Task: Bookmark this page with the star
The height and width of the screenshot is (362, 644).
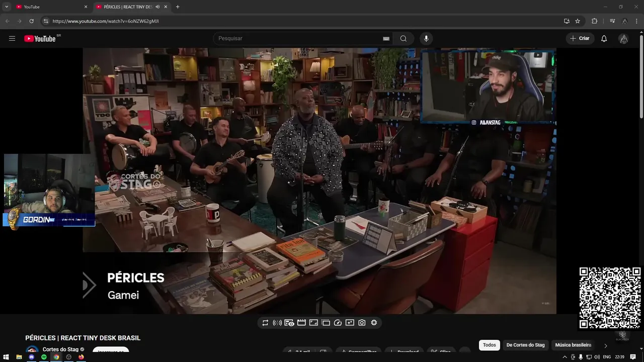Action: tap(578, 21)
